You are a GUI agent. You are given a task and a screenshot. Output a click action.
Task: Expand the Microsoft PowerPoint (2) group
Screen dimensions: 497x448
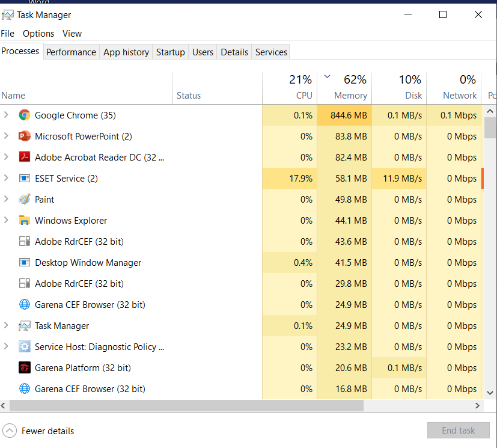pos(6,136)
